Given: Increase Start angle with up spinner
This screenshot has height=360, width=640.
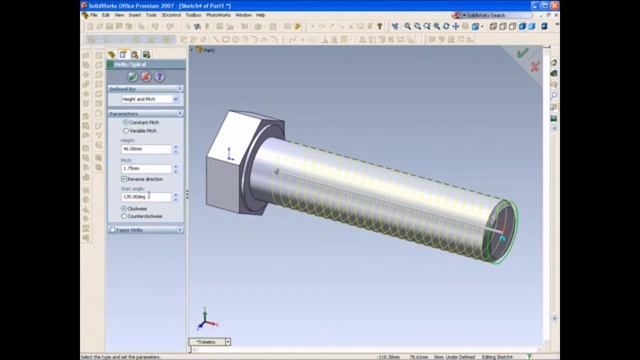Looking at the screenshot, I should pos(176,195).
